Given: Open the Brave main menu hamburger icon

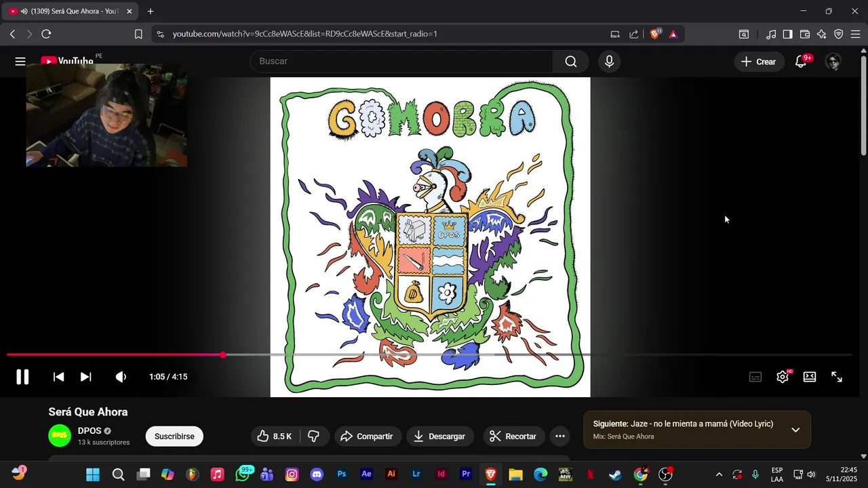Looking at the screenshot, I should pos(856,34).
